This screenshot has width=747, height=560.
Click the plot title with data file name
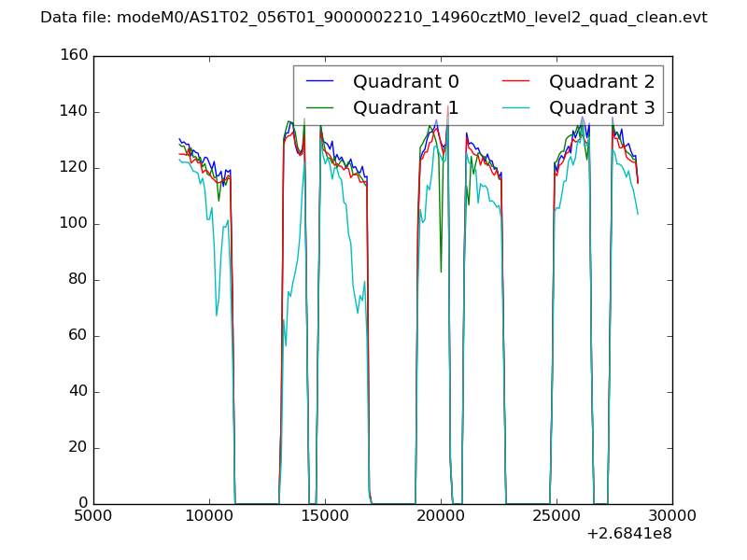(x=373, y=18)
